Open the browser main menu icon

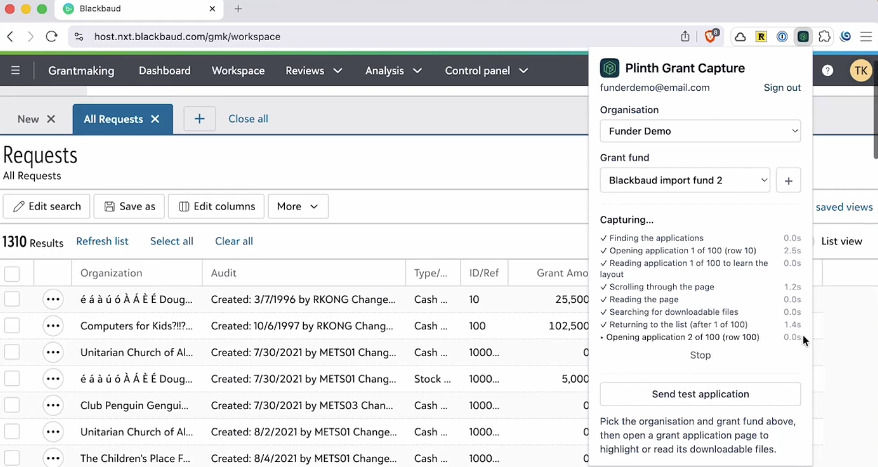coord(866,37)
